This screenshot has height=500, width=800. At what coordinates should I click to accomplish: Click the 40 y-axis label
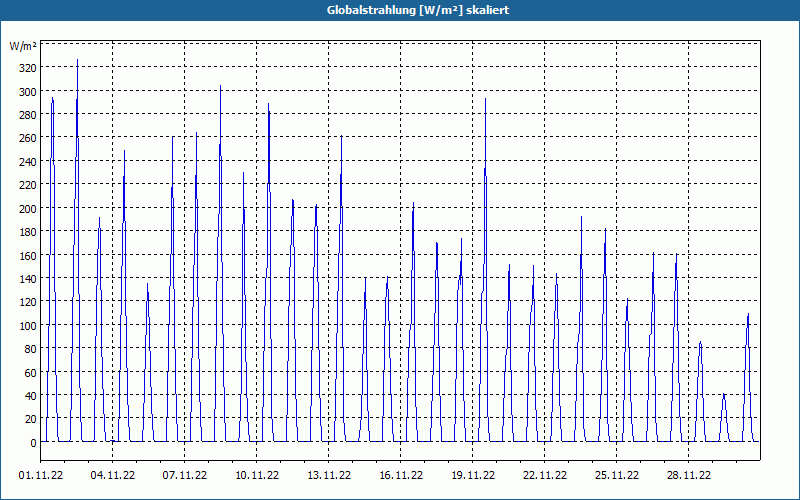pos(30,396)
